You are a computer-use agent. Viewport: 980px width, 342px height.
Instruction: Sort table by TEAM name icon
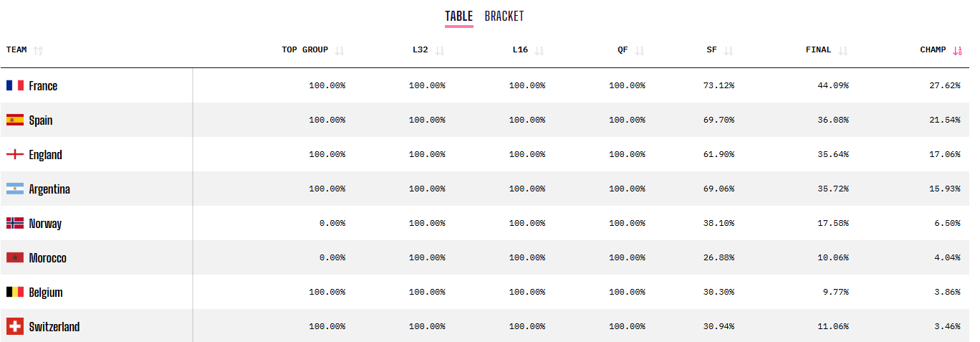point(38,50)
